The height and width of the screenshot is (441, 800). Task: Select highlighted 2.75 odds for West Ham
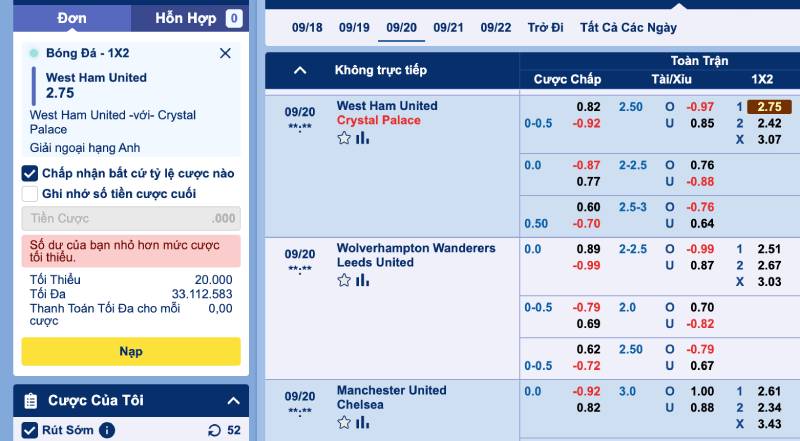click(x=769, y=107)
